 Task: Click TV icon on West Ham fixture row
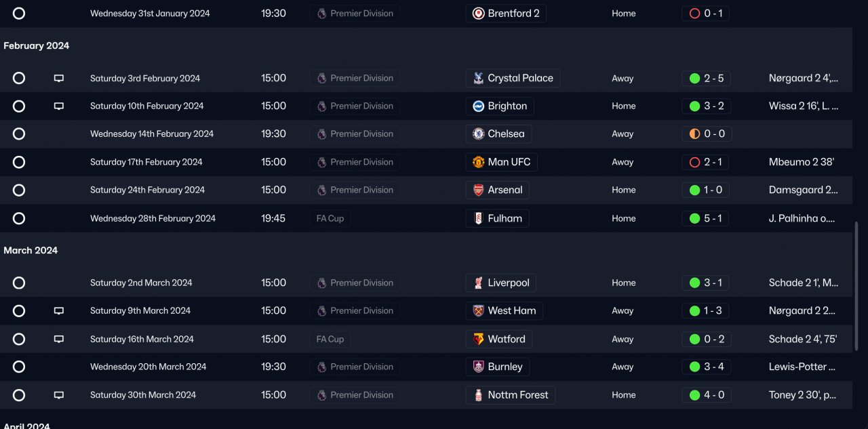[x=59, y=310]
